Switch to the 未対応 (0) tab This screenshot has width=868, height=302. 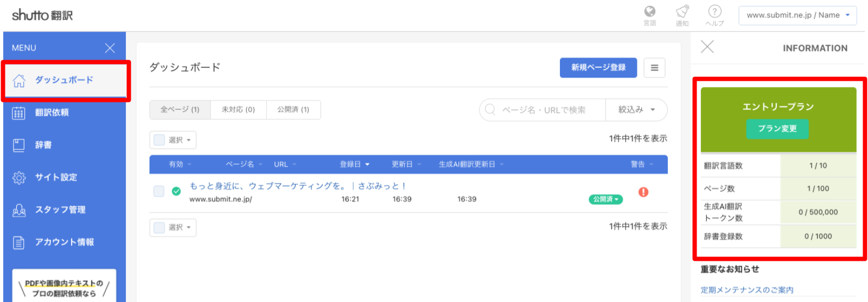coord(238,110)
